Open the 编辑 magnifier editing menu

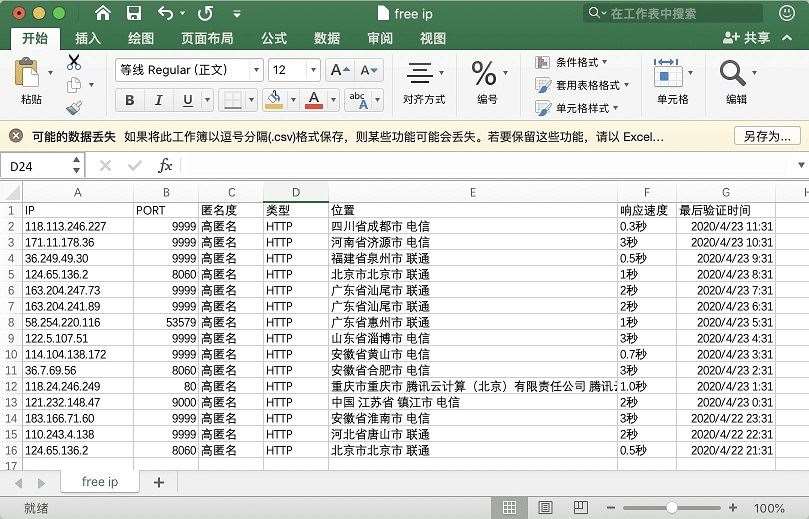[737, 83]
